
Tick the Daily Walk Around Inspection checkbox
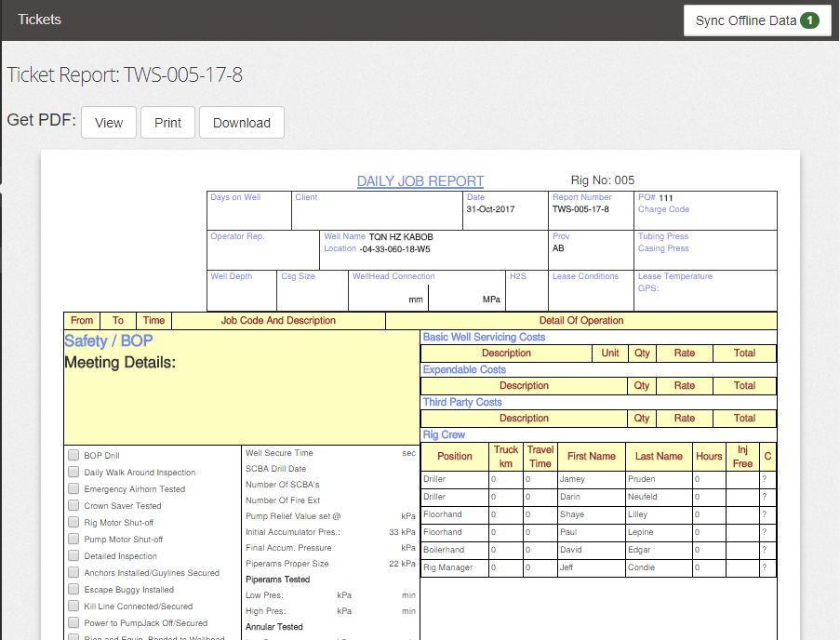click(73, 472)
